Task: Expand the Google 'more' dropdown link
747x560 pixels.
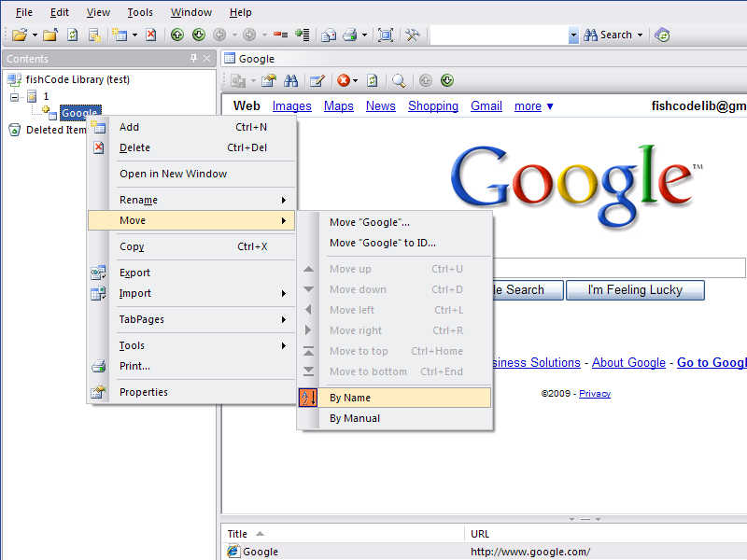Action: [533, 106]
